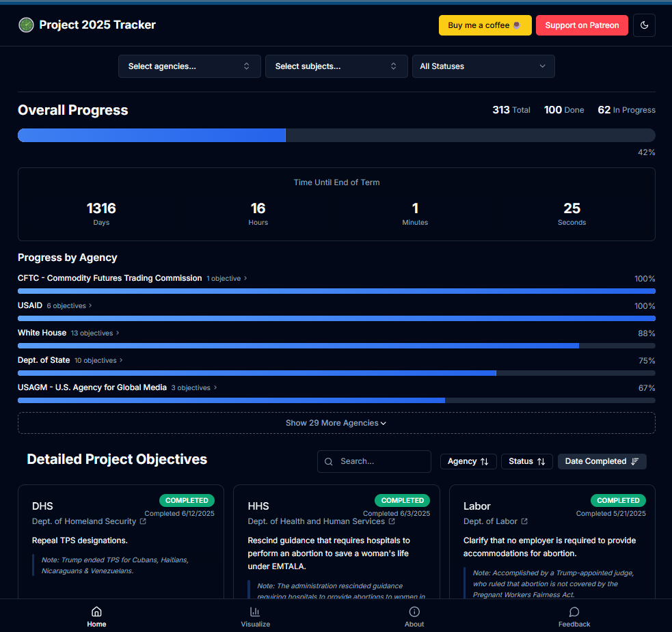Click the DHS card COMPLETED badge

point(187,500)
